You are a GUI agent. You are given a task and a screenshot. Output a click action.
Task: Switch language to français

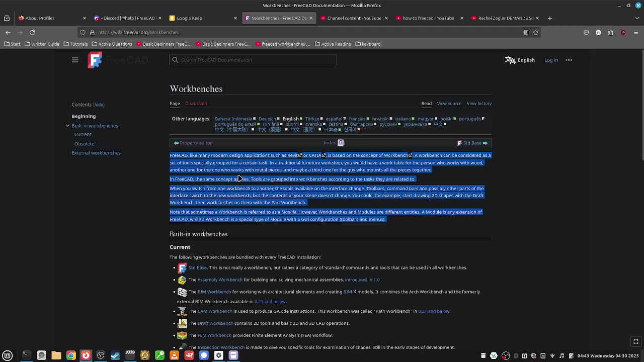click(x=357, y=119)
